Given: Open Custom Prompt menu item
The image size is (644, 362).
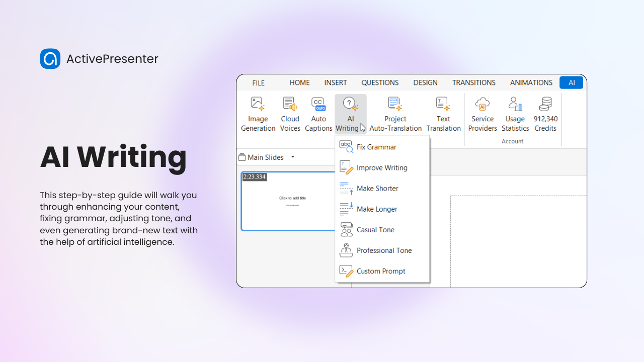Looking at the screenshot, I should point(381,271).
